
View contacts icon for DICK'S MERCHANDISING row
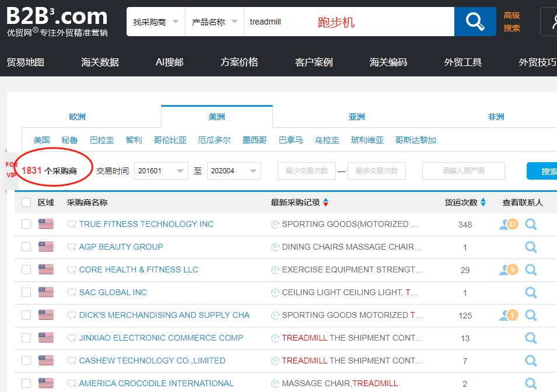(x=509, y=315)
